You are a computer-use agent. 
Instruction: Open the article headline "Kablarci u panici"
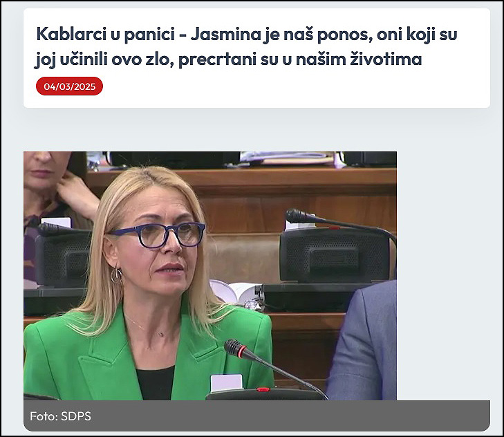click(247, 46)
